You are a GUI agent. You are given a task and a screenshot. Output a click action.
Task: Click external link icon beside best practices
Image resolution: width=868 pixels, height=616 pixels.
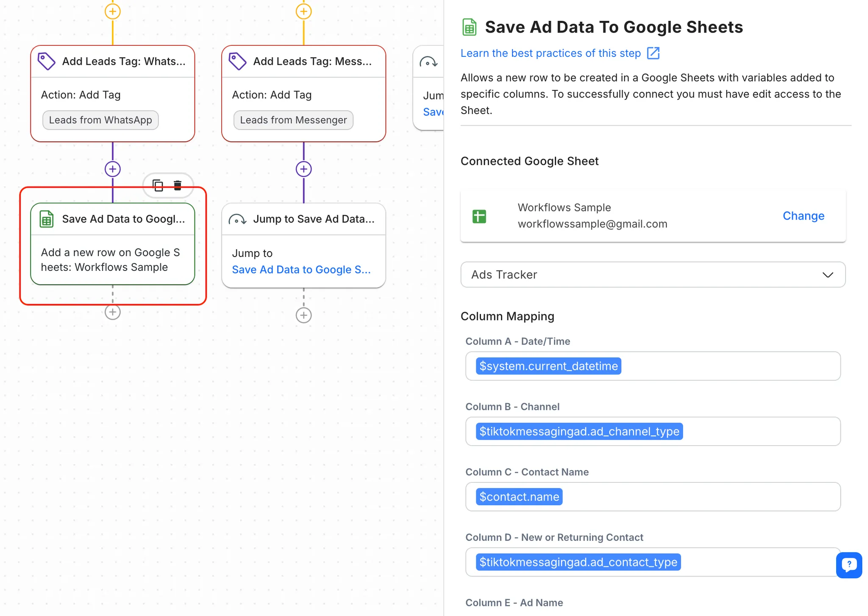653,53
